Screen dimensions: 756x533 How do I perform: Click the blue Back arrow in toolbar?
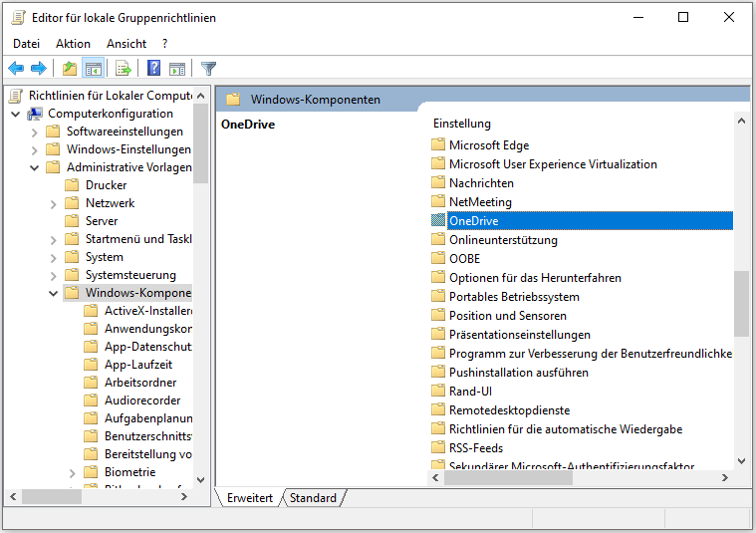16,69
